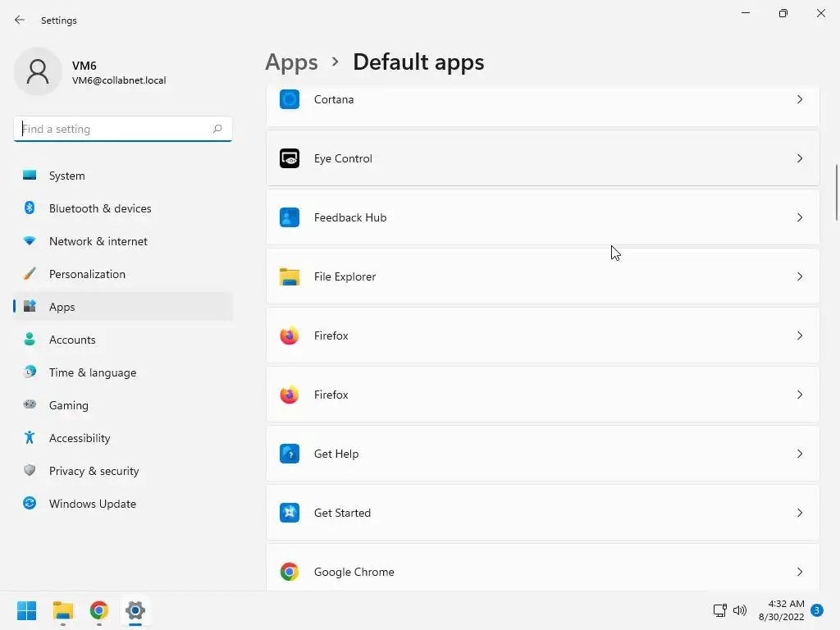Open the Gaming settings category
Screen dimensions: 840x630
point(123,405)
